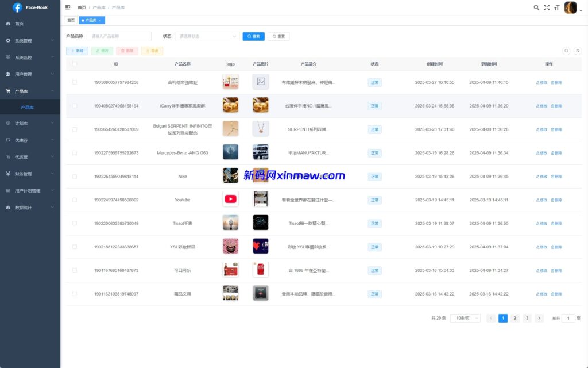Screen dimensions: 588x368
Task: Hide the search panel with the toggle icon
Action: (x=566, y=51)
